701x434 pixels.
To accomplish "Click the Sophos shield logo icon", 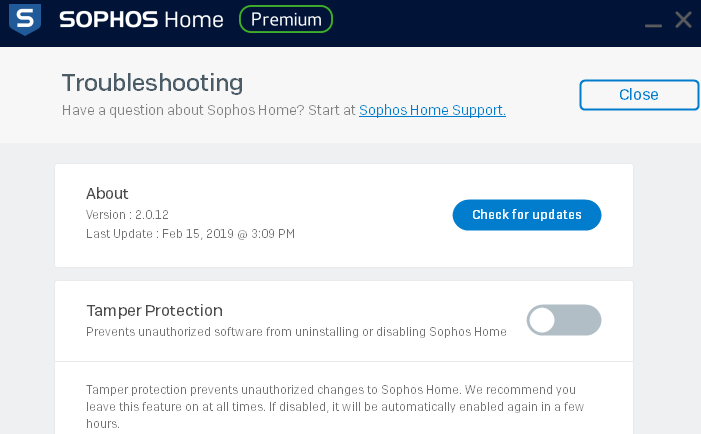I will click(24, 19).
